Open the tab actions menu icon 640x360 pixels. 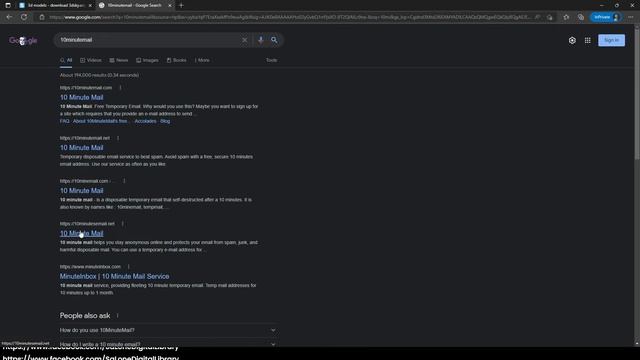click(8, 5)
